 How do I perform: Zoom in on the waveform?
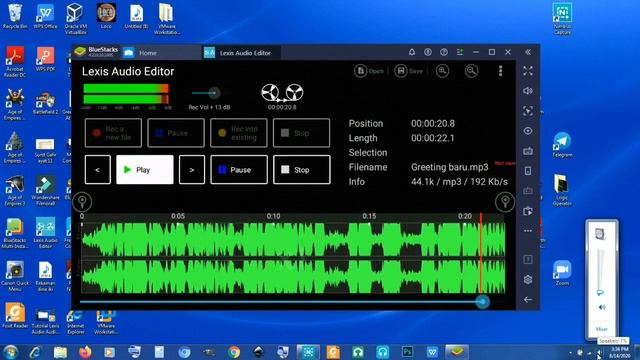tap(442, 71)
